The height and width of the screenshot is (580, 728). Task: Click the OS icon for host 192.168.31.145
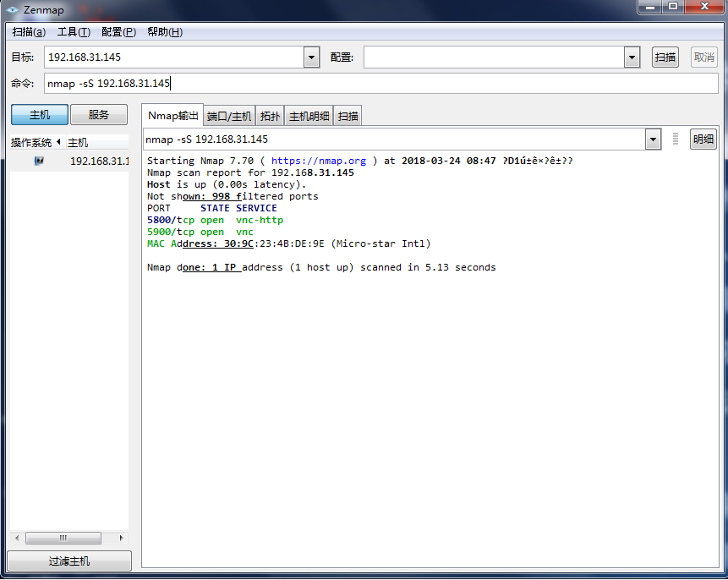click(39, 161)
